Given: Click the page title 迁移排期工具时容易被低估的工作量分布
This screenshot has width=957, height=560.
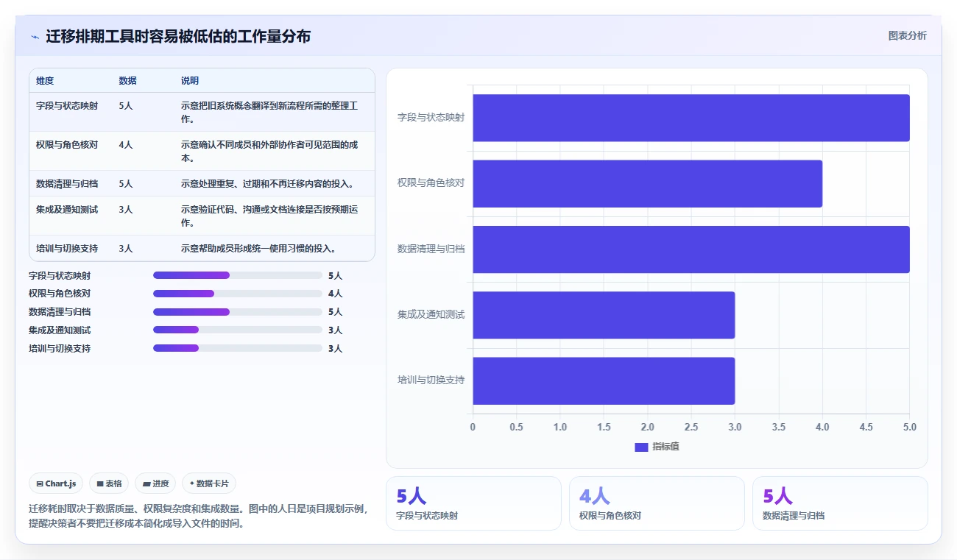Looking at the screenshot, I should click(x=178, y=36).
